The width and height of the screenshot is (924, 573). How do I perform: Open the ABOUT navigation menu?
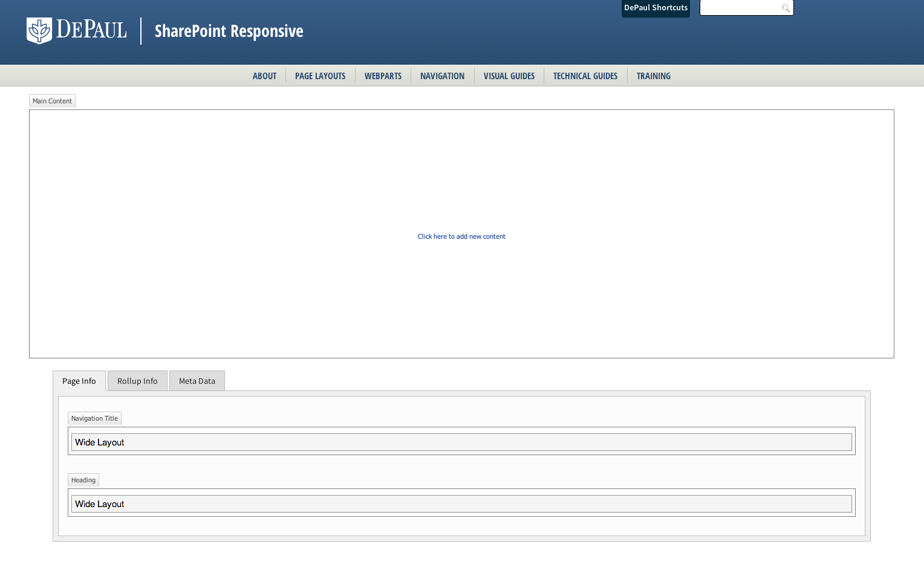click(x=264, y=76)
